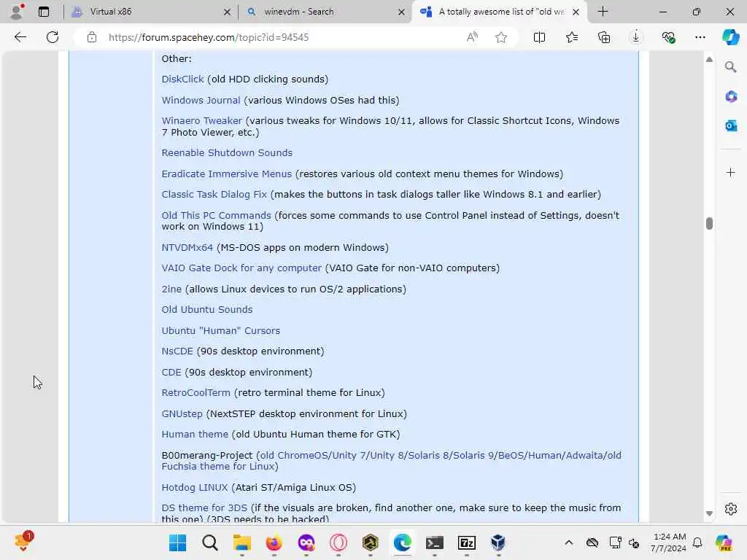Open the Windows Journal link

pos(201,100)
